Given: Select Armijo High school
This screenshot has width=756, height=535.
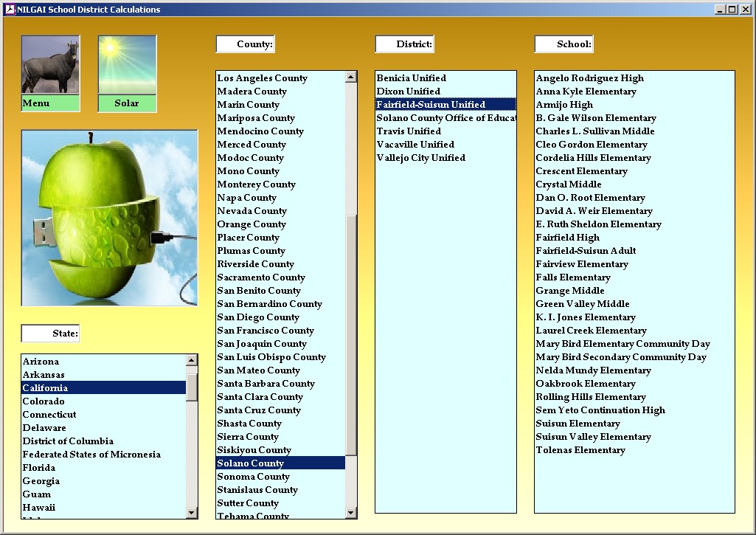Looking at the screenshot, I should pyautogui.click(x=564, y=105).
